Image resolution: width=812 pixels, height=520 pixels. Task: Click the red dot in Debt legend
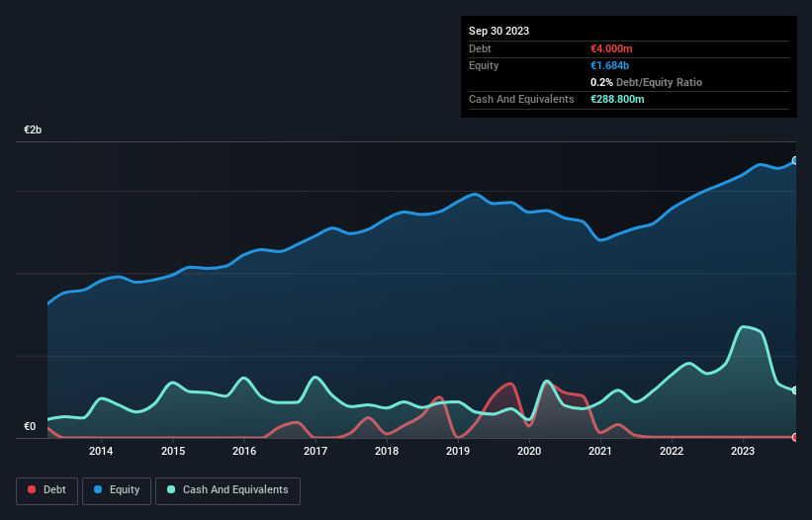click(x=34, y=489)
